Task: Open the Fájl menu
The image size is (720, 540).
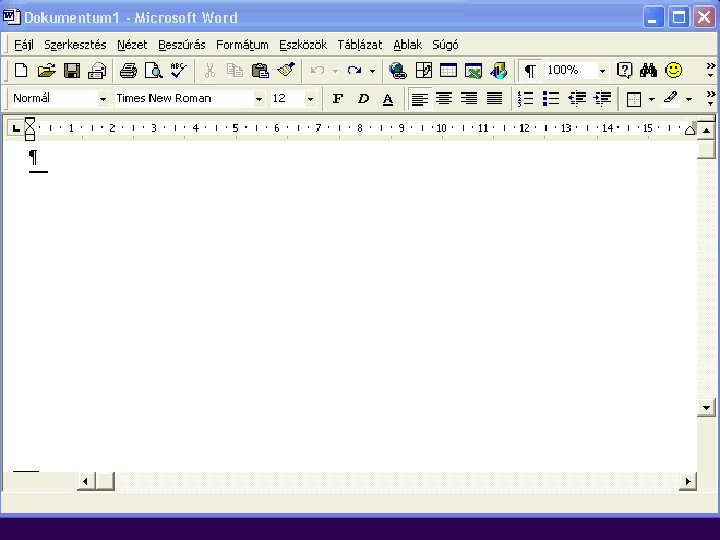Action: pos(24,45)
